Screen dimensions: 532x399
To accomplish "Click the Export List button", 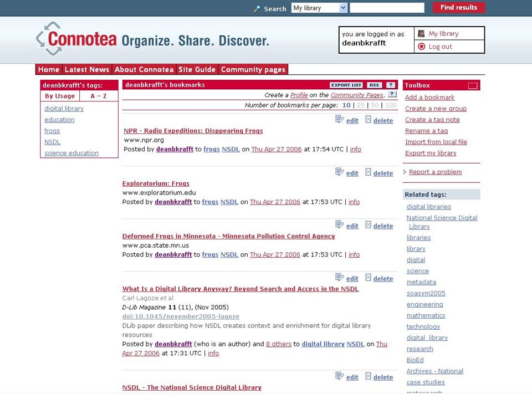I will (346, 85).
